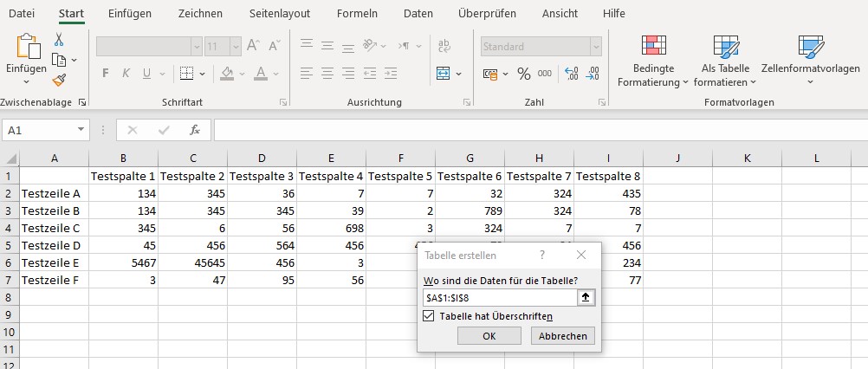Click the scissors cut icon

[x=59, y=39]
